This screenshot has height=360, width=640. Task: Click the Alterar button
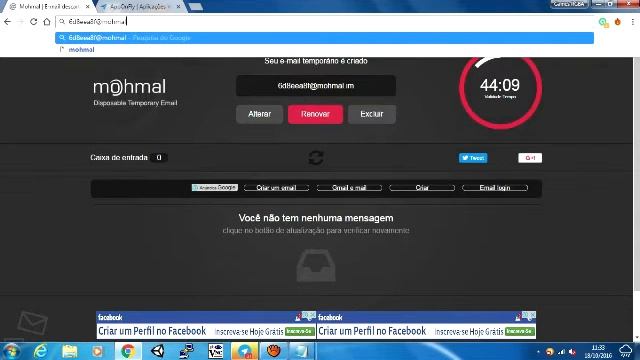[x=259, y=114]
